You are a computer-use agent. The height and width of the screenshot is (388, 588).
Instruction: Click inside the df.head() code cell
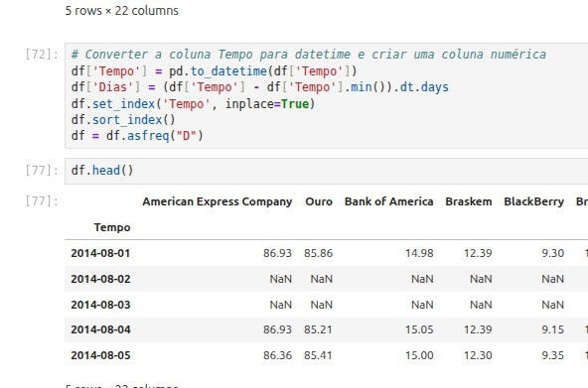coord(326,171)
